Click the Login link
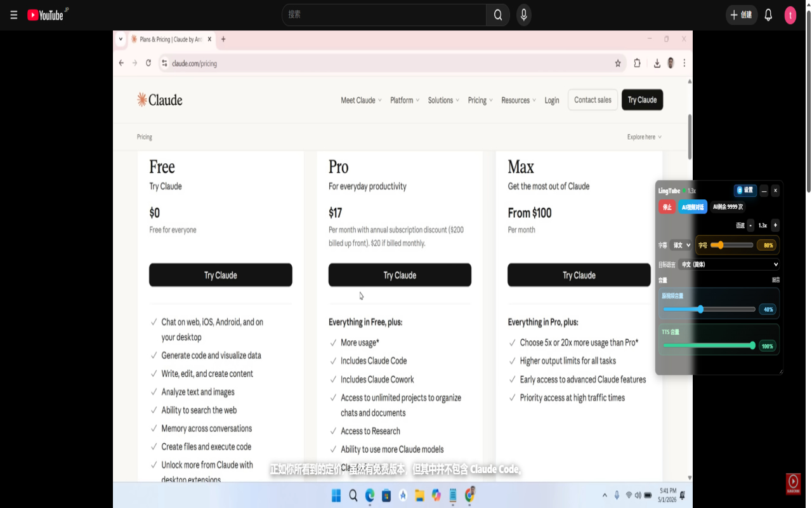Screen dimensions: 812x508 [x=552, y=100]
